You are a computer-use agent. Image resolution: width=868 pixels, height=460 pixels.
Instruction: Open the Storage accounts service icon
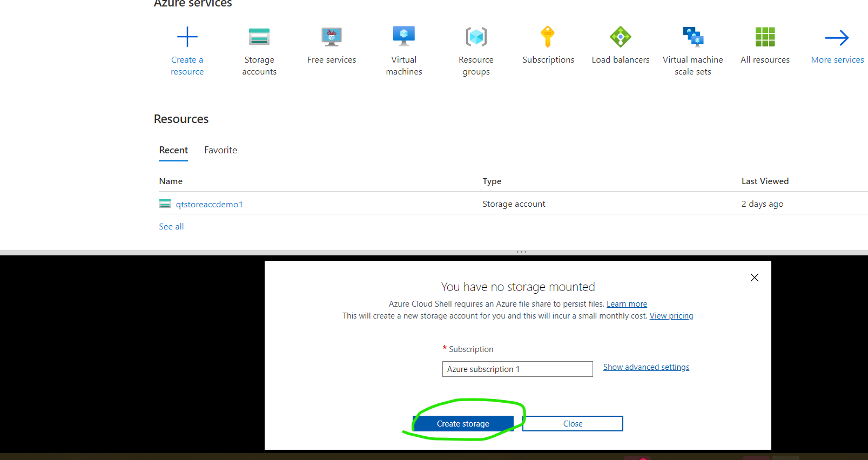click(259, 37)
